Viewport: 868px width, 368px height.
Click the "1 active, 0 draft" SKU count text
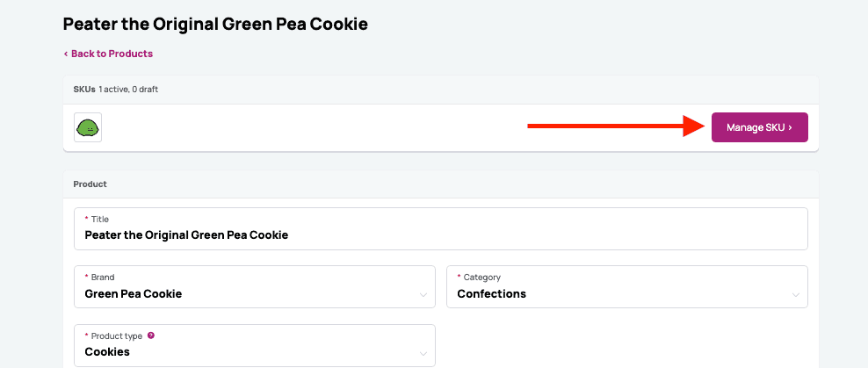pos(128,90)
